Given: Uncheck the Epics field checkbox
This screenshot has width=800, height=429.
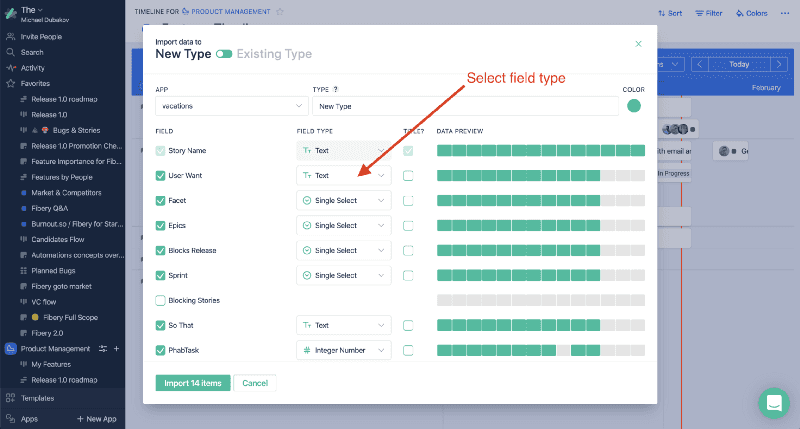Looking at the screenshot, I should pos(160,225).
